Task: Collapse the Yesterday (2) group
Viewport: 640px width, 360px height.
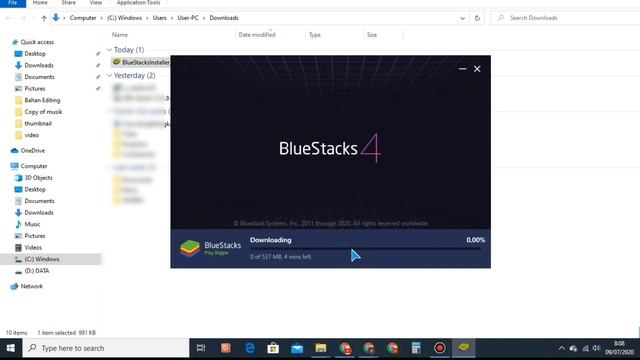Action: coord(109,75)
